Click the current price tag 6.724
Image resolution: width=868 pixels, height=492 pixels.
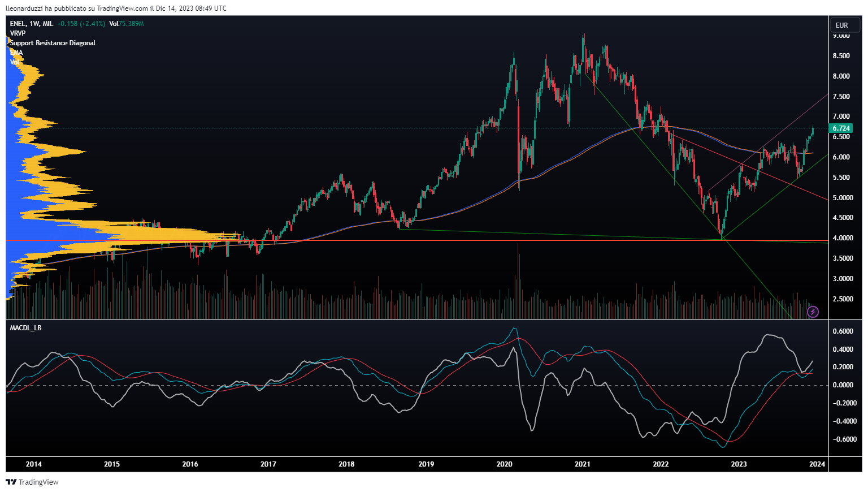pos(841,128)
